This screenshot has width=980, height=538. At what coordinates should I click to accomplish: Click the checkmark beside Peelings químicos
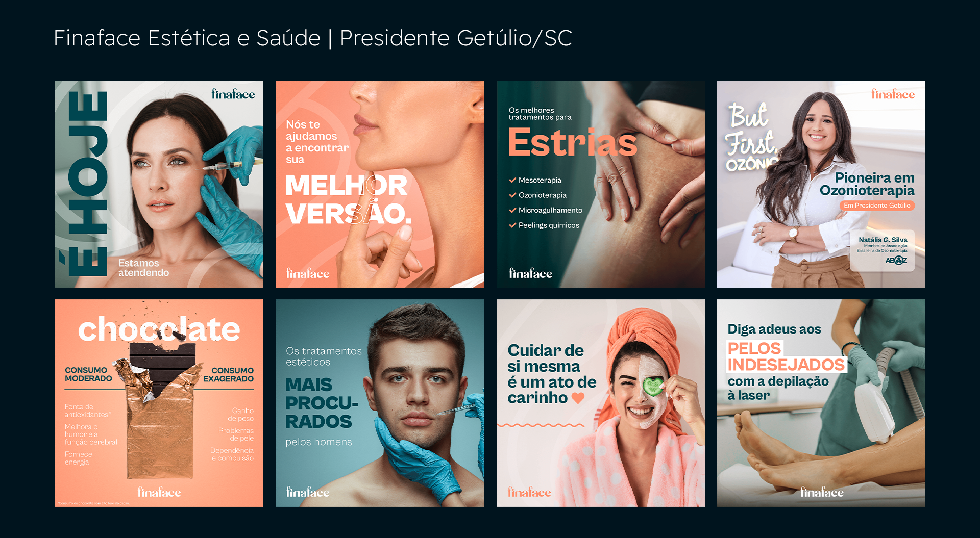point(512,225)
